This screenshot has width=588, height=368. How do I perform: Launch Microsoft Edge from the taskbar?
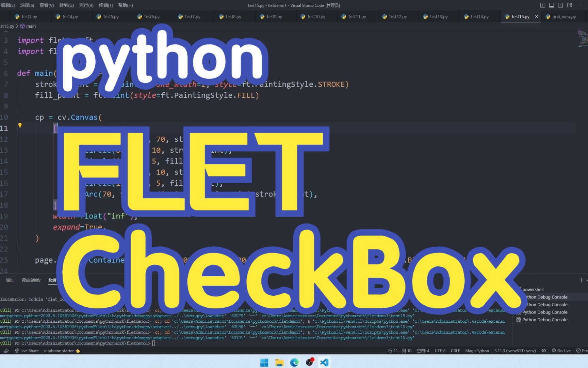pos(294,362)
